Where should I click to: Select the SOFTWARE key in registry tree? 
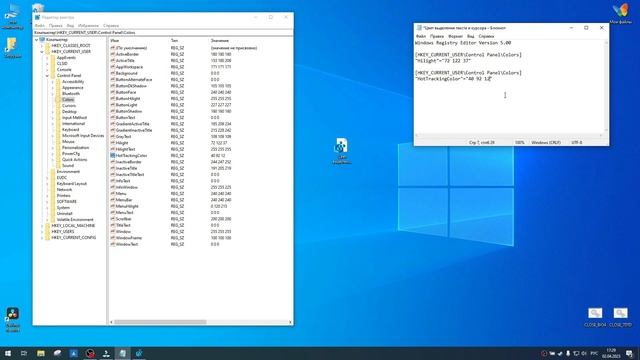(67, 202)
